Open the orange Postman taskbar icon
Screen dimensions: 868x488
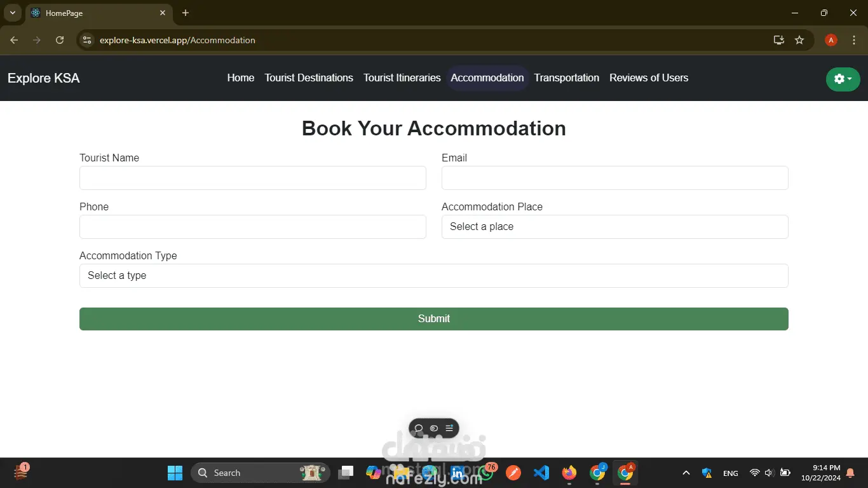point(513,473)
